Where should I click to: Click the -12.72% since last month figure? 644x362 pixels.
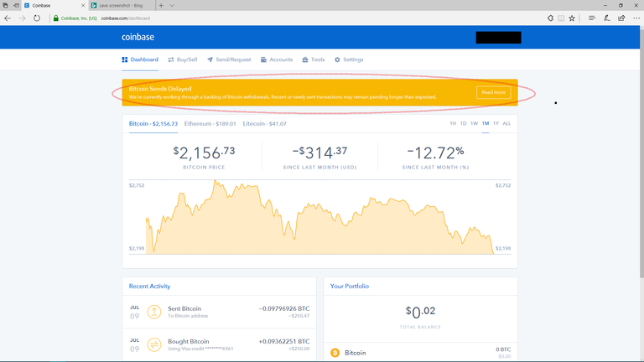click(x=435, y=153)
